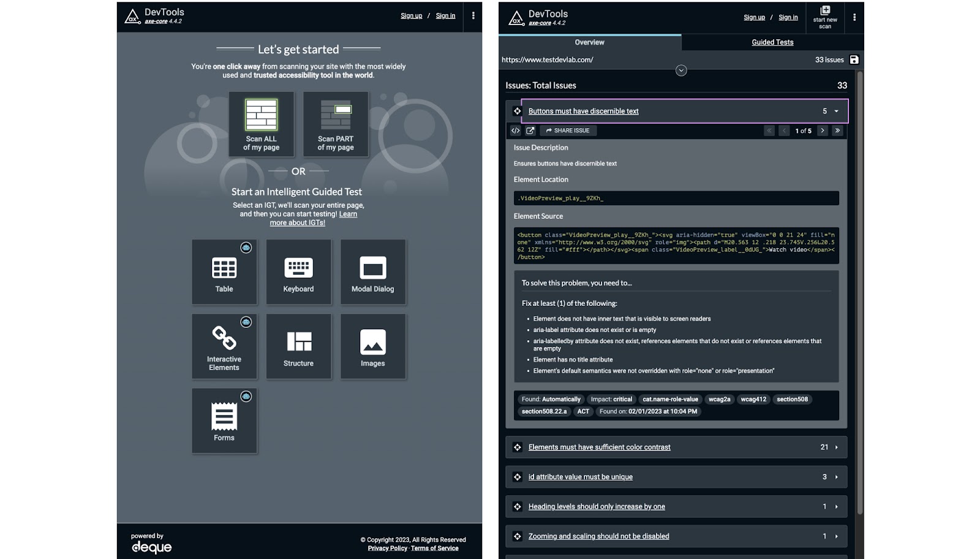The image size is (980, 559).
Task: Click highlight icon for Heading levels issue
Action: click(x=518, y=507)
